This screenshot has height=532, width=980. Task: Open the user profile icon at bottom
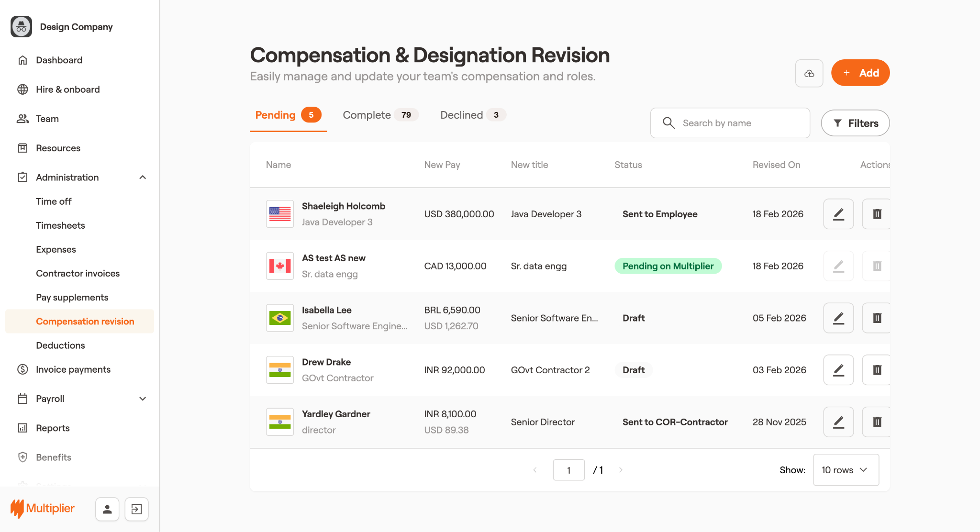coord(107,509)
